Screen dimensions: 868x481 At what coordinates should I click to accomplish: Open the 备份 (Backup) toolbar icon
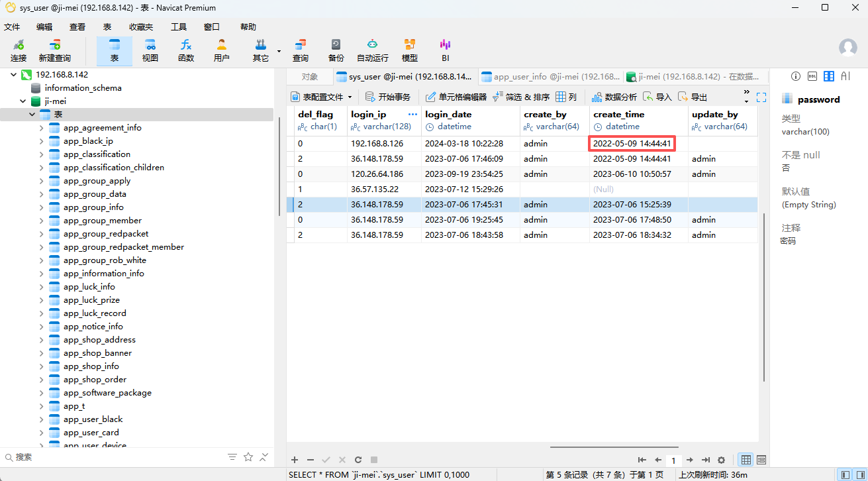(336, 50)
